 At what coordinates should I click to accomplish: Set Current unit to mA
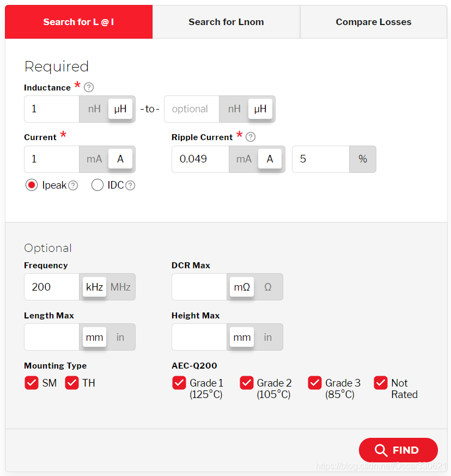pyautogui.click(x=94, y=159)
